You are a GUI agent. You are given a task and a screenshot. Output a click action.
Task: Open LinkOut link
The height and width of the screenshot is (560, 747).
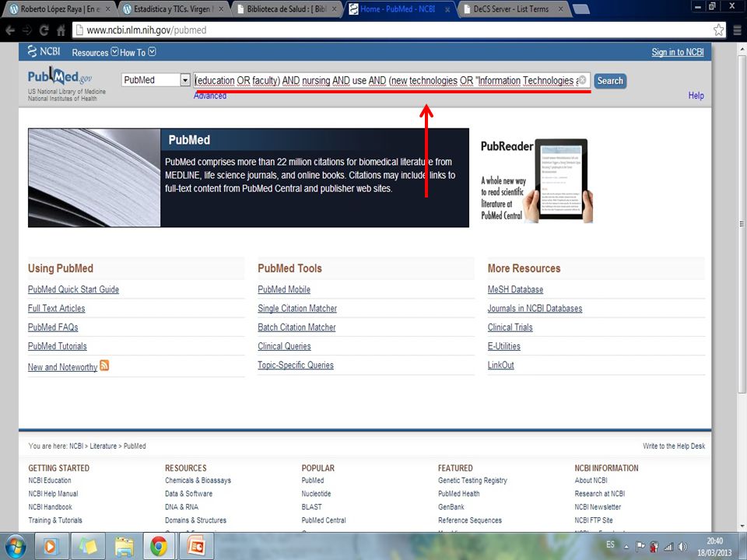pyautogui.click(x=500, y=366)
